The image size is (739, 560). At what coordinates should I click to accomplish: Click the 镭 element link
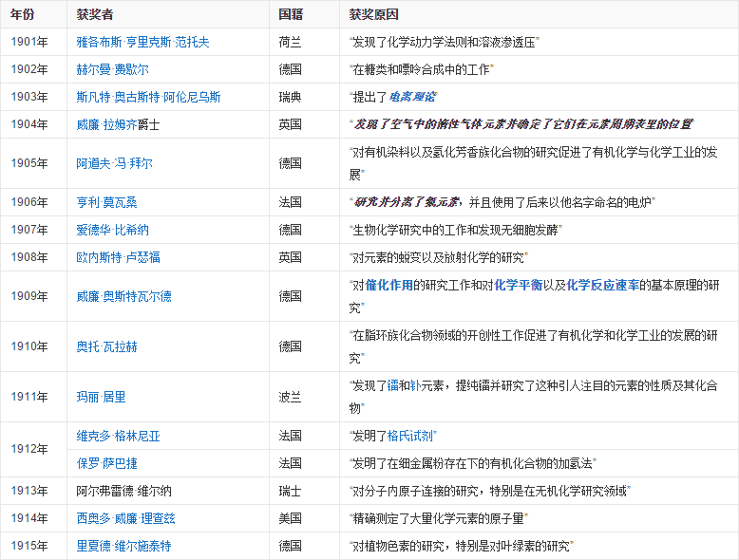[392, 385]
